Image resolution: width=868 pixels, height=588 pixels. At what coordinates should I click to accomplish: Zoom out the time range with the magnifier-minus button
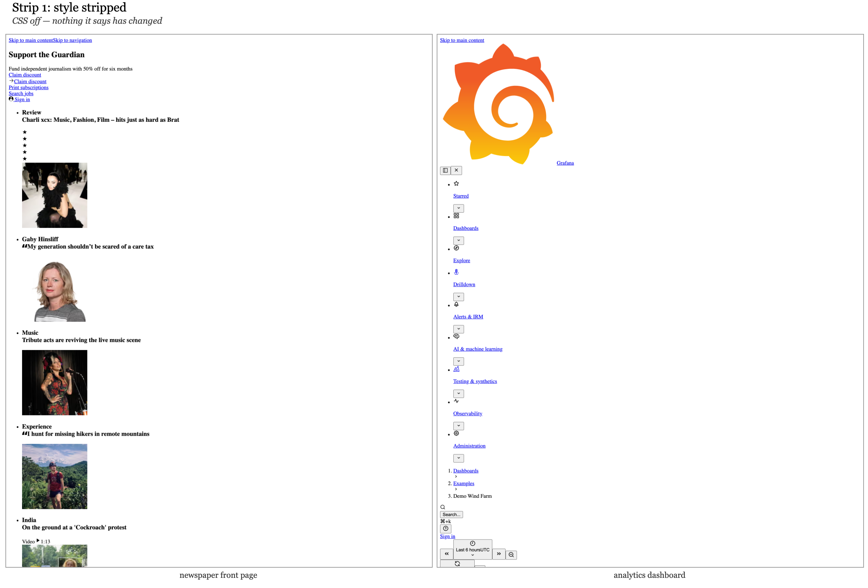click(511, 555)
